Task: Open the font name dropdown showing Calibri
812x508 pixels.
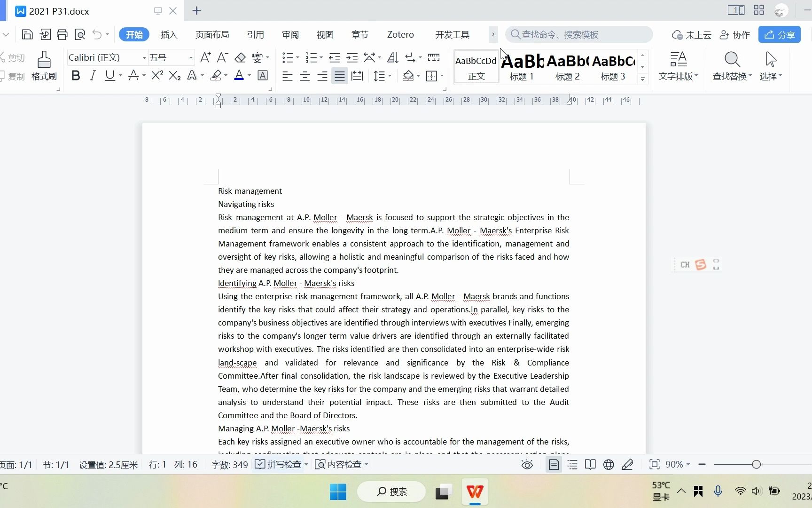Action: point(144,57)
